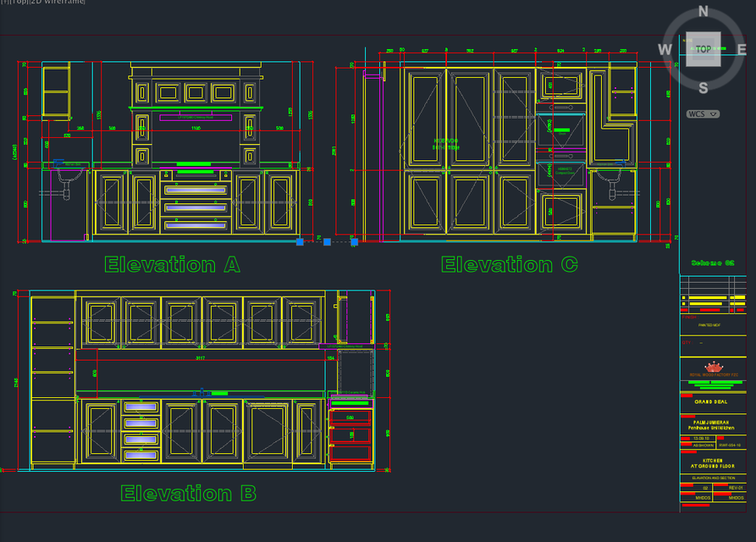Screen dimensions: 756x542
Task: Open the WCS coordinate system dropdown
Action: coord(701,113)
